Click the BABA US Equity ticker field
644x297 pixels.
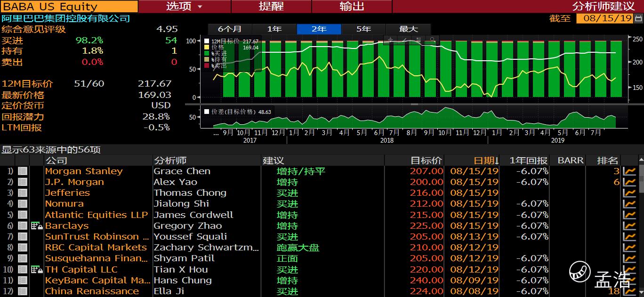coord(69,7)
